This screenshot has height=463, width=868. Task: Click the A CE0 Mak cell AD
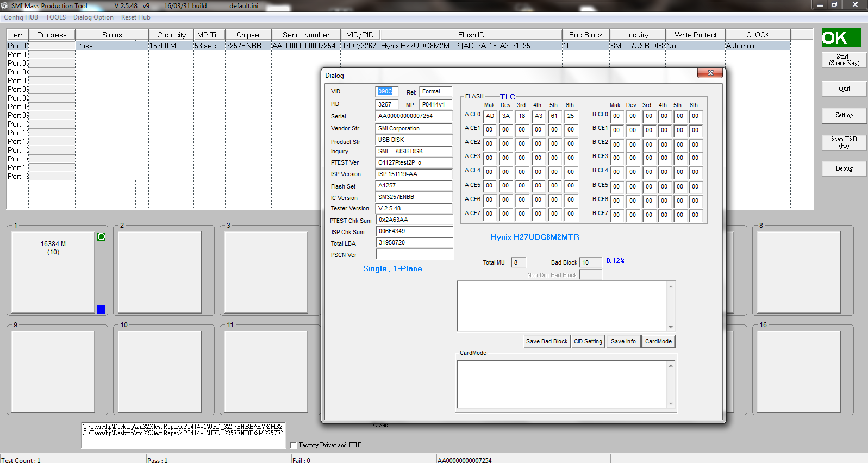coord(490,116)
